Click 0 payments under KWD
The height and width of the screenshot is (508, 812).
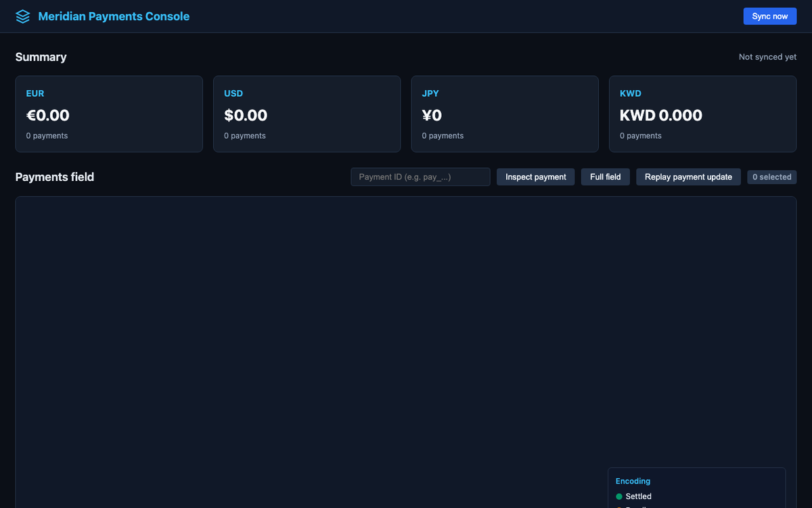(x=641, y=135)
